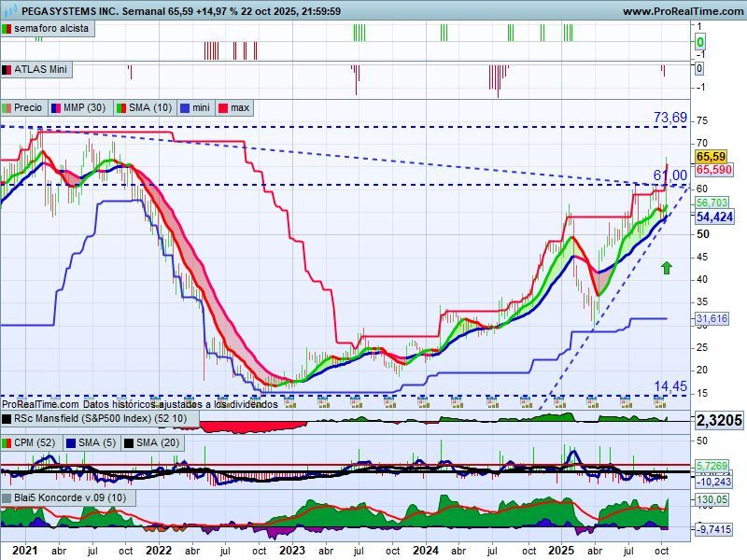
Task: Click the 2021 year on time axis
Action: (x=25, y=551)
